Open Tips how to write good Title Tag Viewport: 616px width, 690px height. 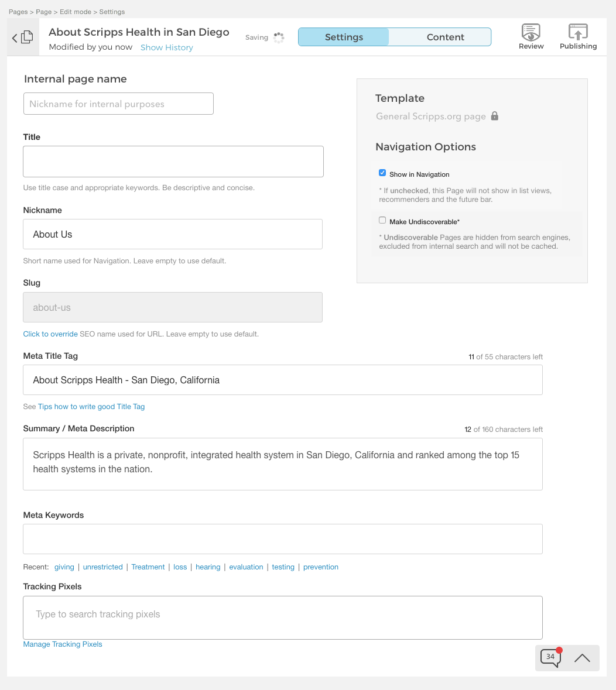tap(91, 407)
